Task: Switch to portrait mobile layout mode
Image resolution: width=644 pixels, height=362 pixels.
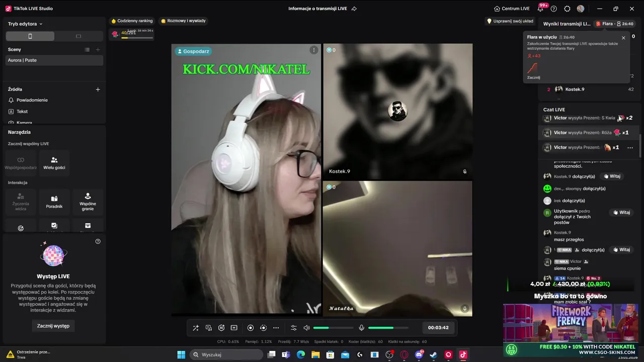Action: pyautogui.click(x=30, y=36)
